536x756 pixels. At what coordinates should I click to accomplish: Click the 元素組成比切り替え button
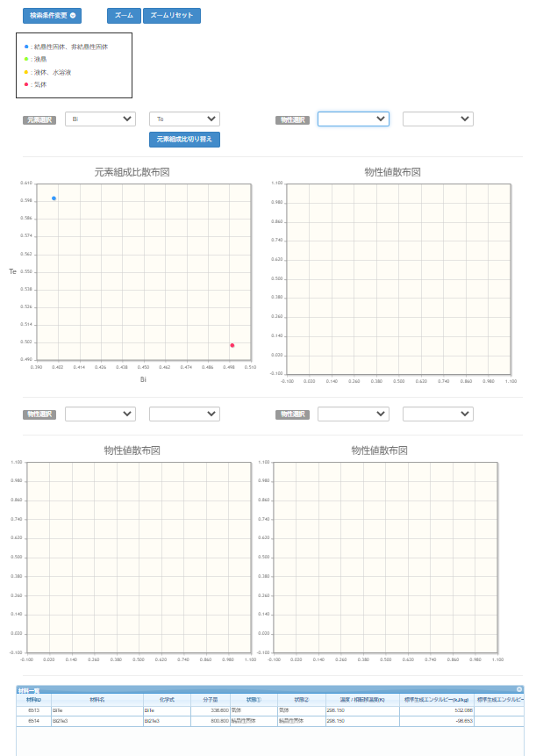[x=184, y=140]
